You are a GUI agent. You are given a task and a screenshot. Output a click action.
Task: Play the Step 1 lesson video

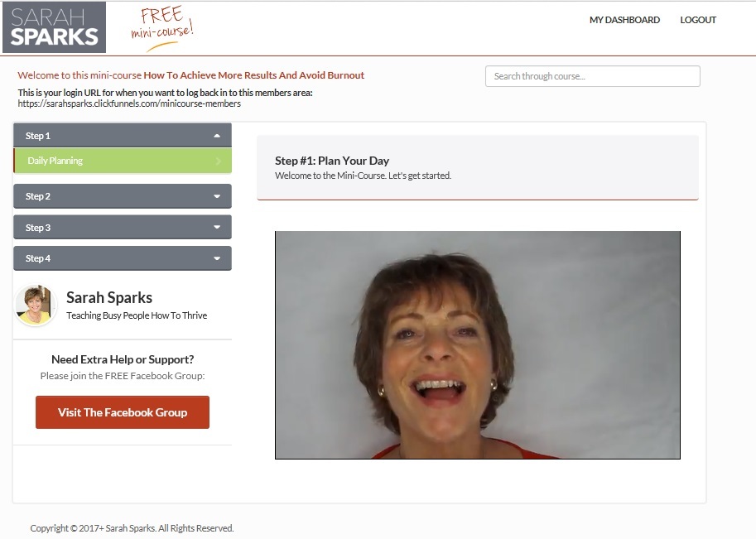pos(477,345)
